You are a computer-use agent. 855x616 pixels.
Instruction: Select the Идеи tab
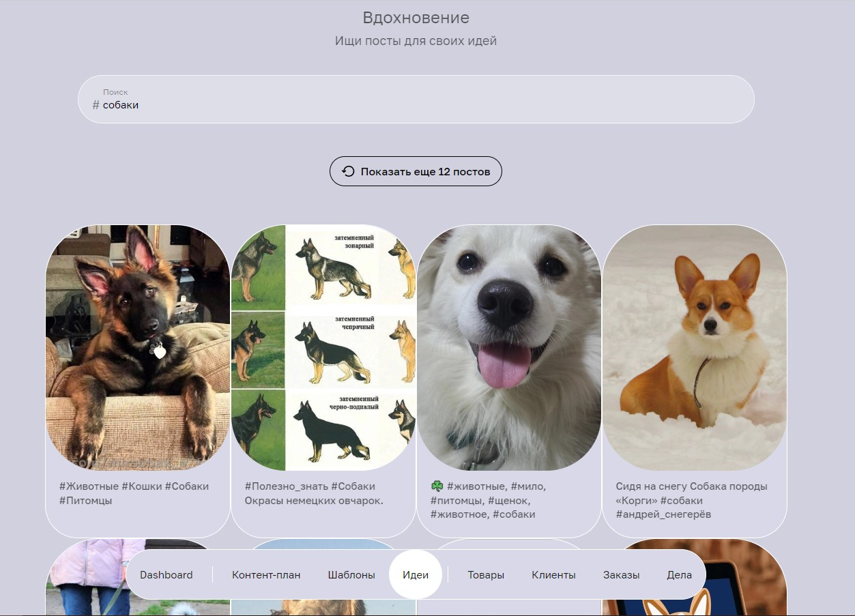[416, 574]
